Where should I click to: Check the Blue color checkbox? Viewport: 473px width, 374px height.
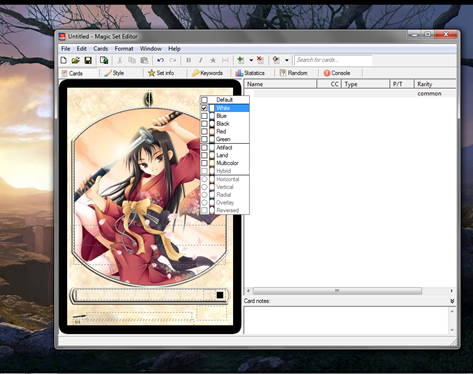204,116
